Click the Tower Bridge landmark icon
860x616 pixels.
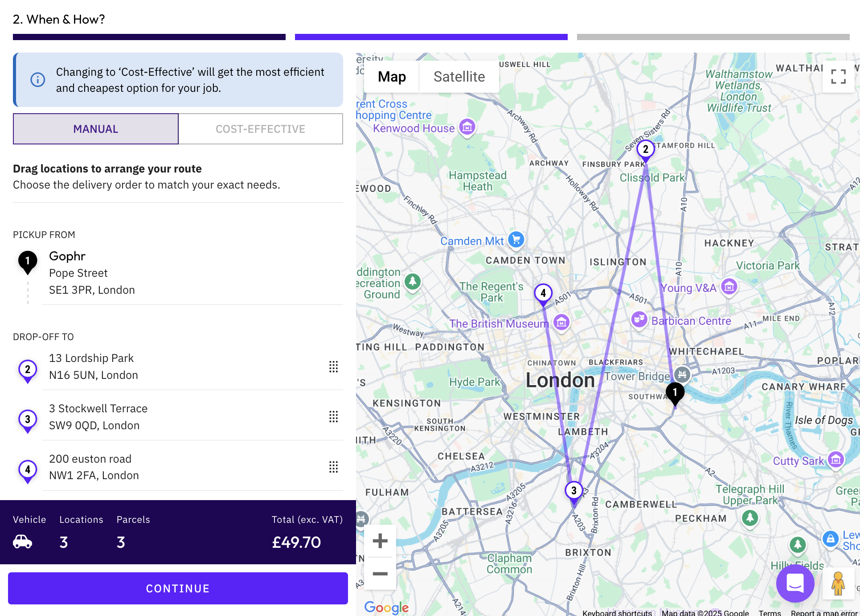pyautogui.click(x=682, y=374)
